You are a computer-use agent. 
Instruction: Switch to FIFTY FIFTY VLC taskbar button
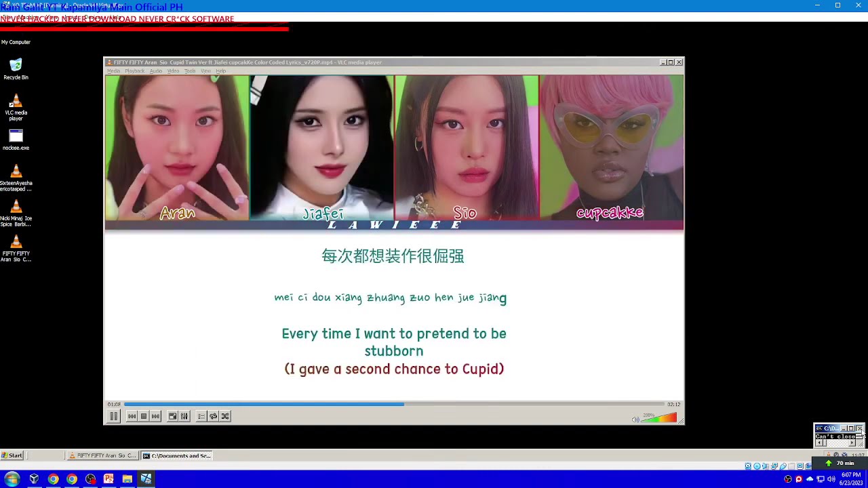point(103,455)
